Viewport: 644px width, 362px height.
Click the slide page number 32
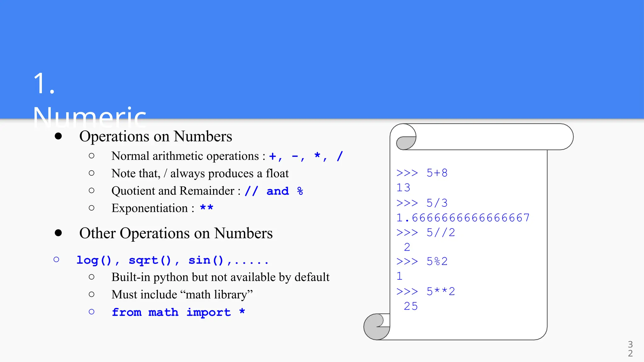(630, 349)
